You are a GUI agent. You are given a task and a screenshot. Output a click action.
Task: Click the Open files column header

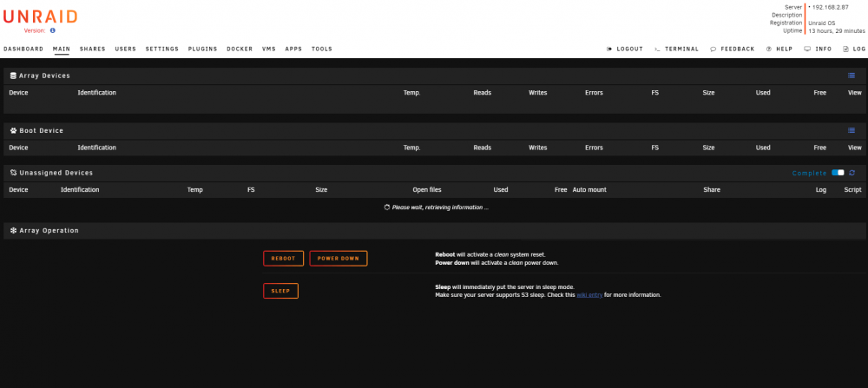(x=427, y=190)
